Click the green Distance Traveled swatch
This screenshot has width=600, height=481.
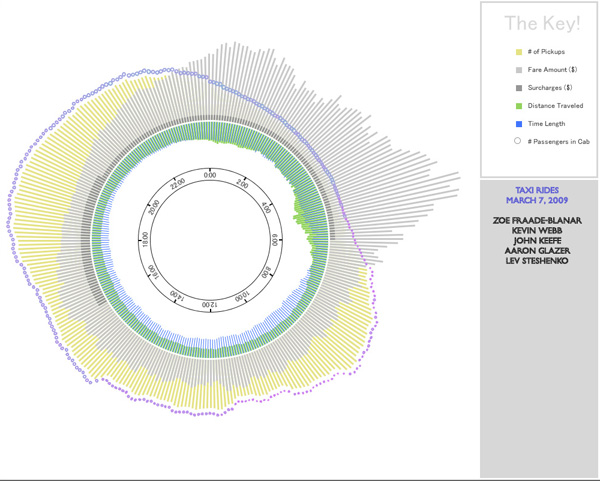[x=518, y=106]
